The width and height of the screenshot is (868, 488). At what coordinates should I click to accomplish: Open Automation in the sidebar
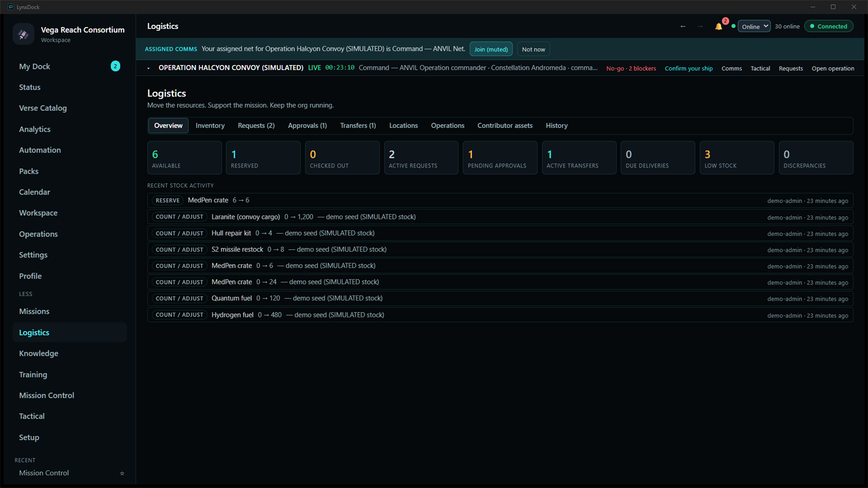pyautogui.click(x=69, y=150)
